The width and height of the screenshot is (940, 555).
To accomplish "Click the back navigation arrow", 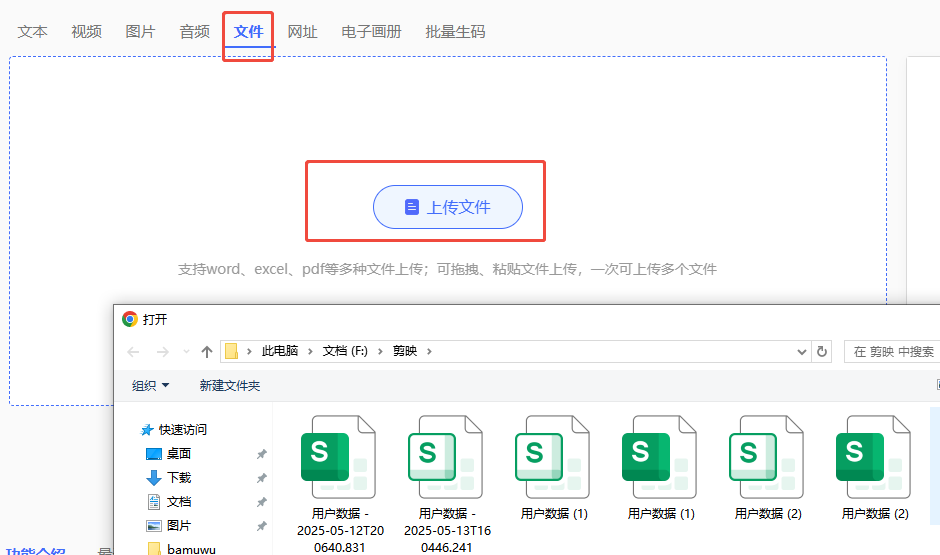I will pyautogui.click(x=133, y=352).
